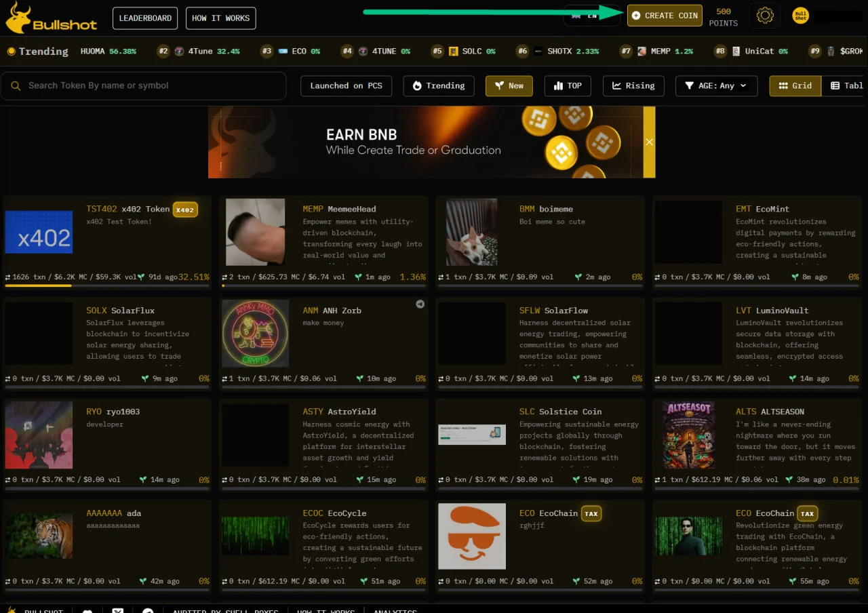Click the magnifier icon in the search box
868x613 pixels.
16,86
